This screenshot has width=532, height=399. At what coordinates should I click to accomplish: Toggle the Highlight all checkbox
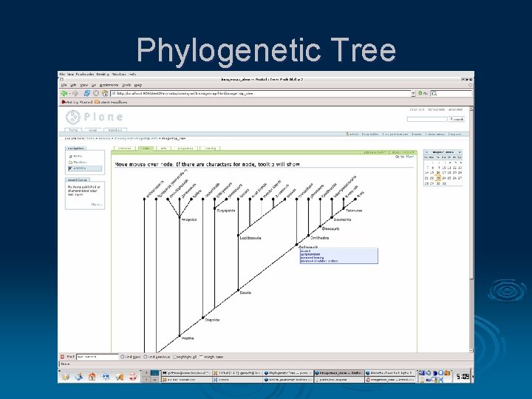174,357
